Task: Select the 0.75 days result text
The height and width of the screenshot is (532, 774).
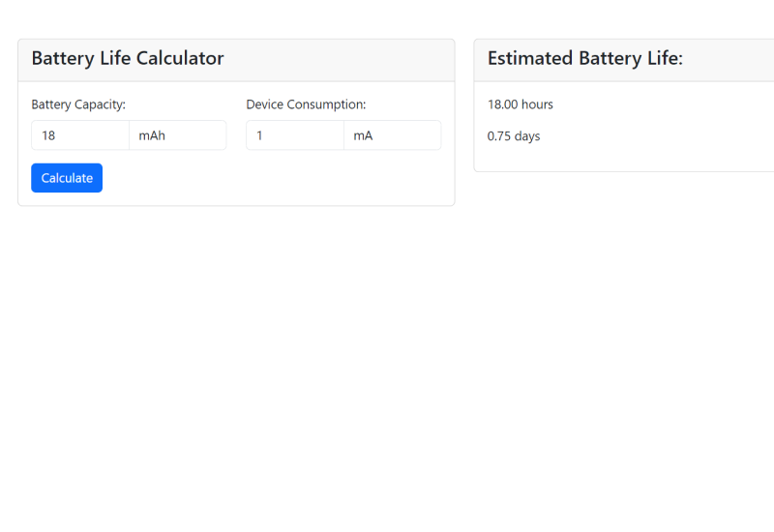Action: tap(514, 136)
